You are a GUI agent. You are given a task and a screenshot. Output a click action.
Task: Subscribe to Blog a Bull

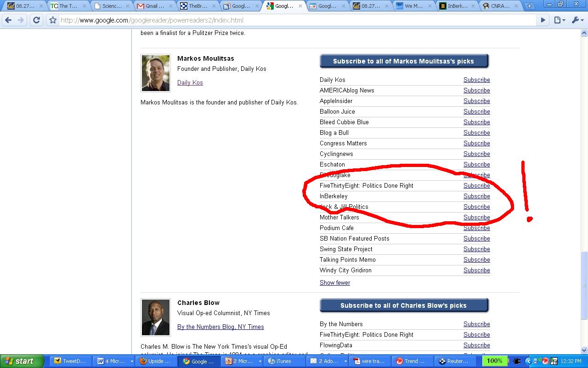click(x=476, y=132)
